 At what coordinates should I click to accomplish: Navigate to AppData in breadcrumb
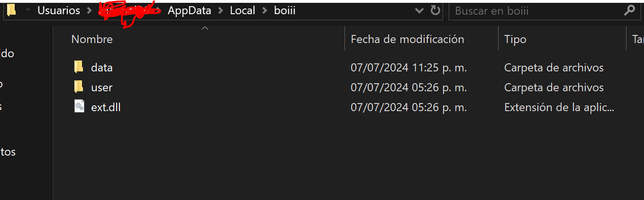pos(189,10)
